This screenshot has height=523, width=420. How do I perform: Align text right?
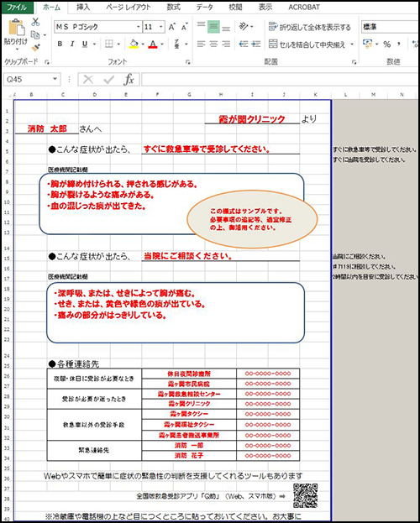(226, 44)
